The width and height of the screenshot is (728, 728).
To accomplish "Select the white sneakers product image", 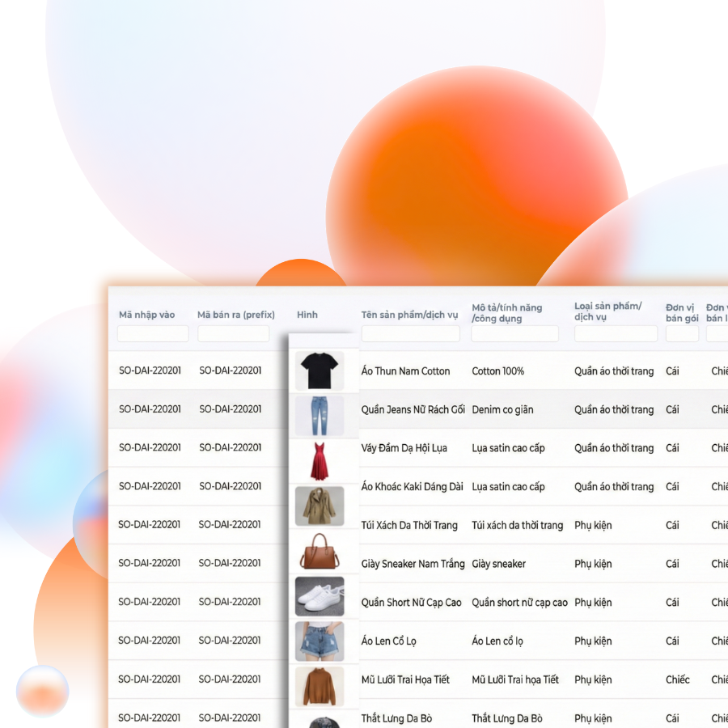I will 319,596.
